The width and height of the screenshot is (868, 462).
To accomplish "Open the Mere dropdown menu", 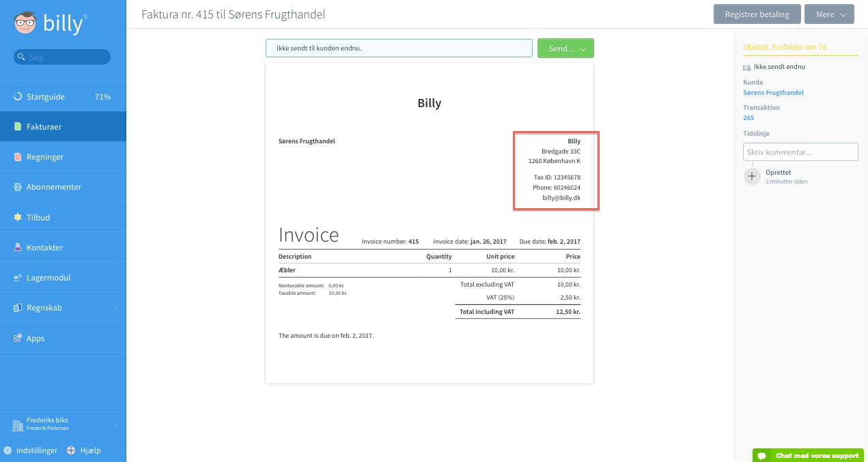I will click(829, 14).
